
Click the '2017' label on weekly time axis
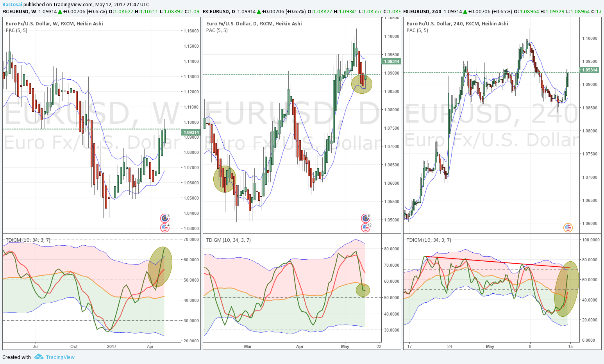pyautogui.click(x=112, y=346)
